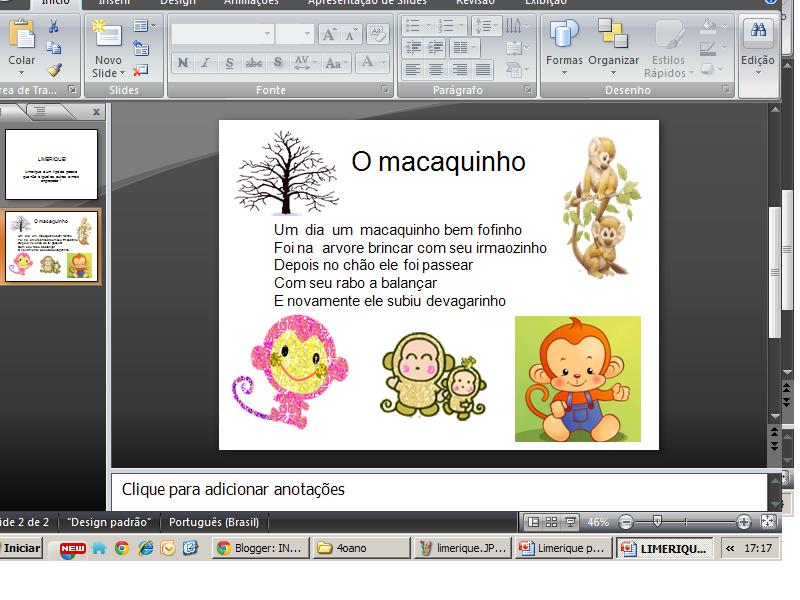Screen dimensions: 800x600
Task: Click the O macaquinho title text
Action: click(x=438, y=162)
